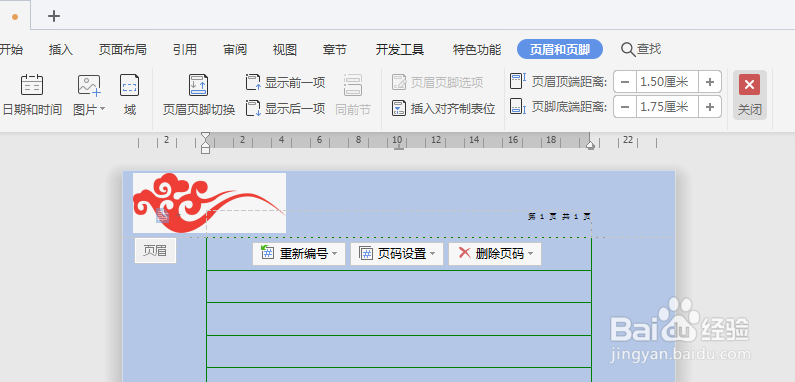Click the Picture (图片) insert icon
The width and height of the screenshot is (795, 382).
(89, 85)
